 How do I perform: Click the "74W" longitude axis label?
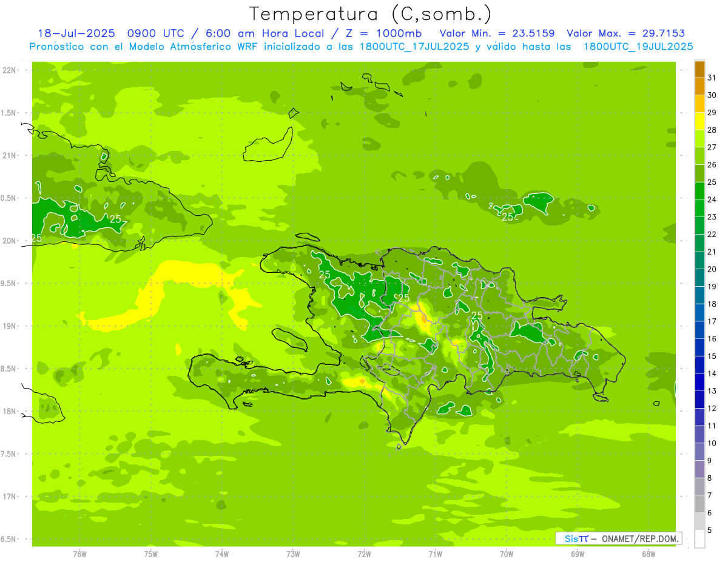tap(222, 554)
